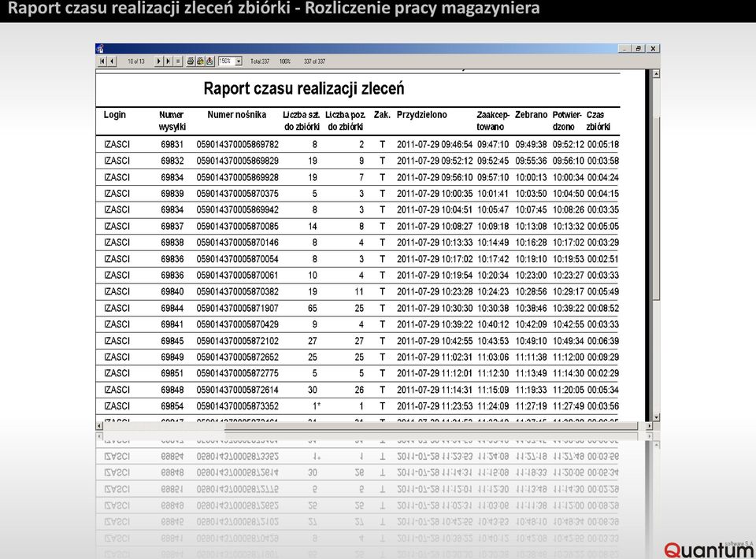Click pick time 00:02:51
Viewport: 756px width, 559px height.
pos(603,259)
